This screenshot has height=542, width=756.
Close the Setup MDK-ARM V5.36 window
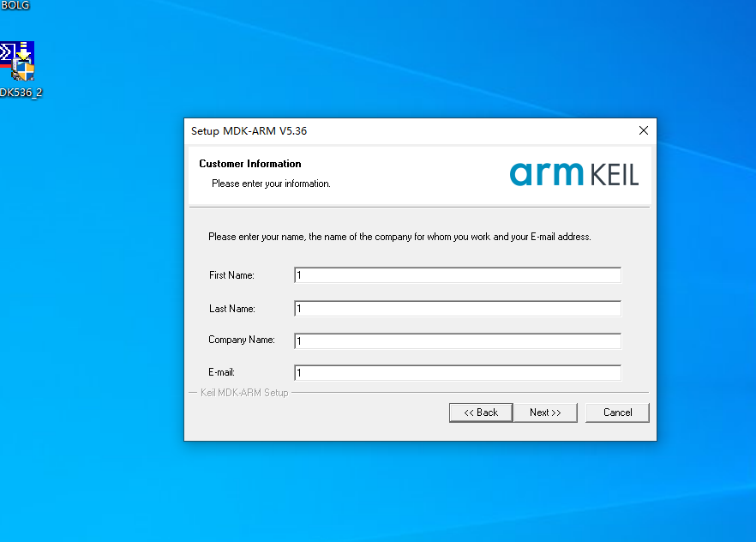[x=643, y=130]
